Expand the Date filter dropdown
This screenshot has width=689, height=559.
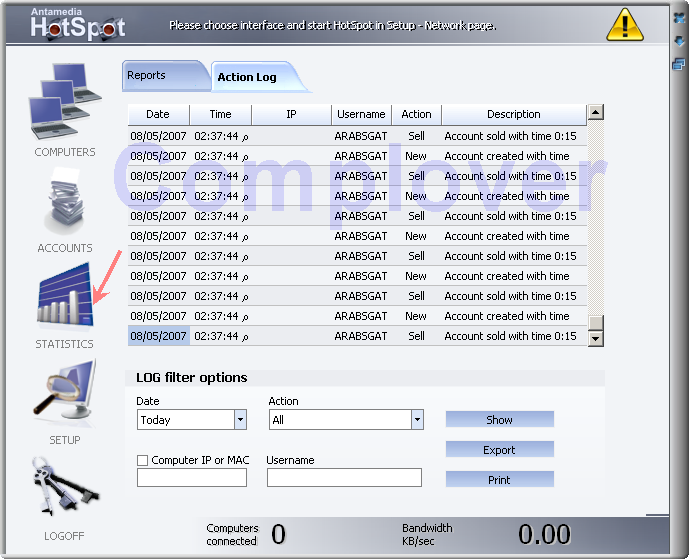click(x=240, y=420)
